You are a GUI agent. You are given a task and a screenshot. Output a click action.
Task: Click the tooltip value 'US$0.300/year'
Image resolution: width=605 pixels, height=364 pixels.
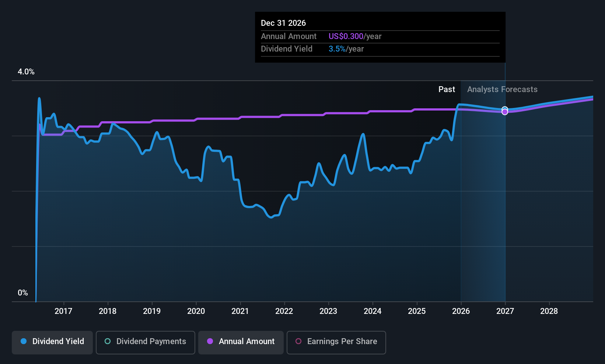click(355, 36)
